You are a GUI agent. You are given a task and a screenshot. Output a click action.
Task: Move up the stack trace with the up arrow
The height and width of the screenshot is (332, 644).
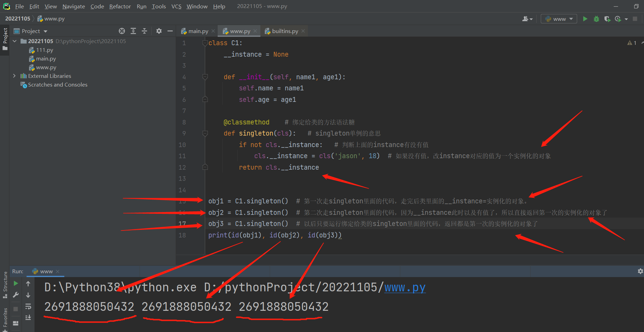(28, 284)
